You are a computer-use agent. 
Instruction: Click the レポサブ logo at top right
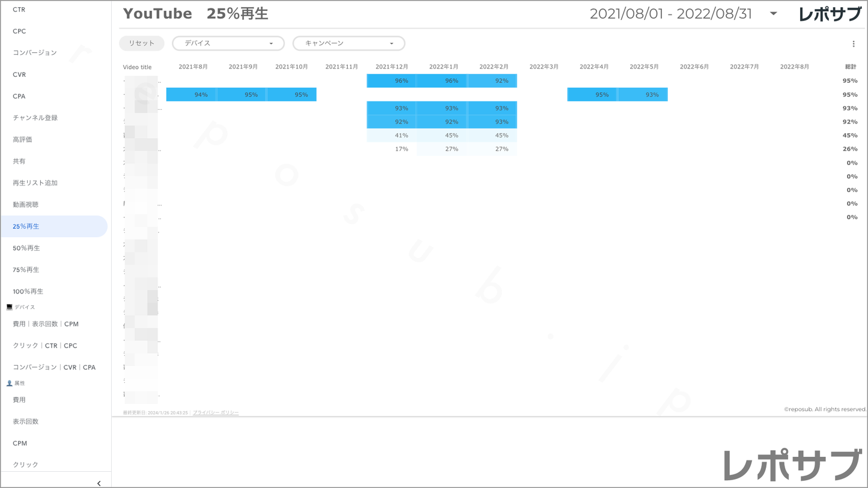(830, 14)
